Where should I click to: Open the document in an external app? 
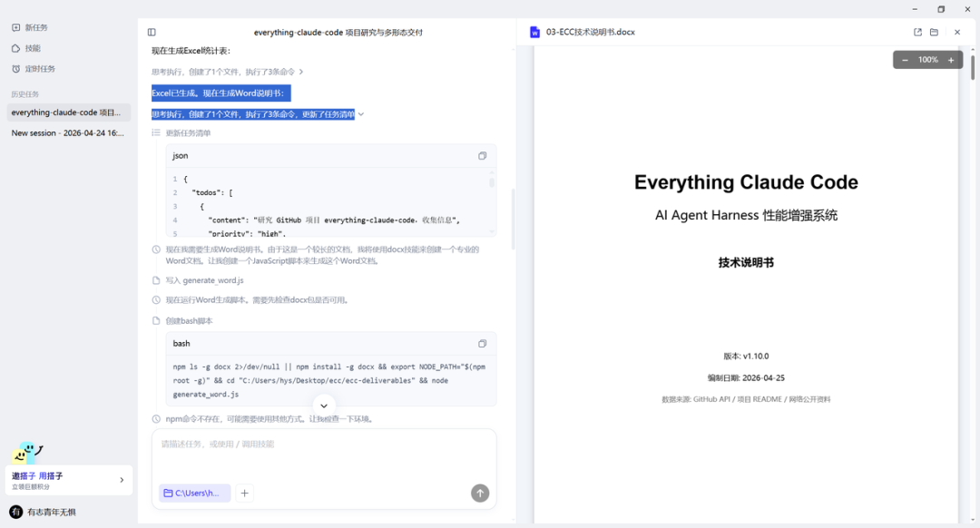click(917, 33)
